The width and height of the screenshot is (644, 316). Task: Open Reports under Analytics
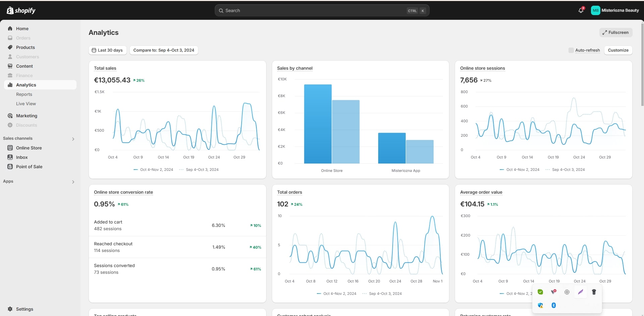[x=24, y=94]
